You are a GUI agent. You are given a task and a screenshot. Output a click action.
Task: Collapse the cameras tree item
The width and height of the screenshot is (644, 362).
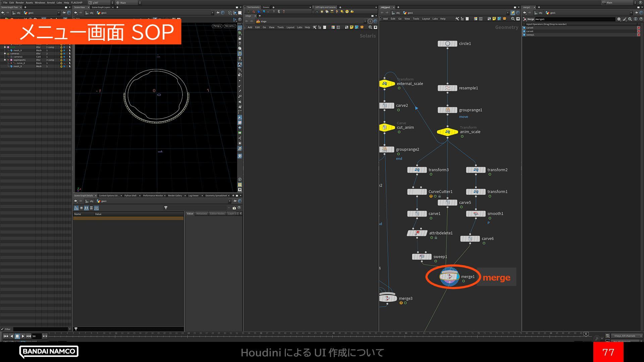5,54
